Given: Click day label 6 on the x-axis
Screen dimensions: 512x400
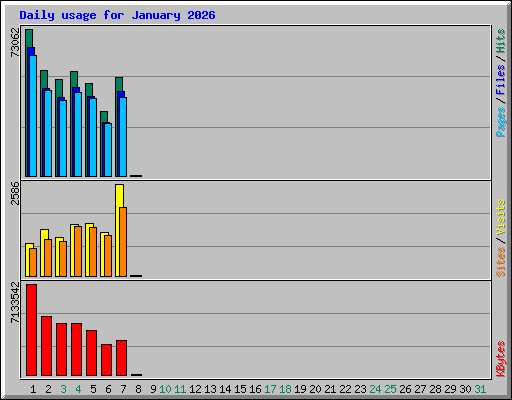Looking at the screenshot, I should 108,389.
